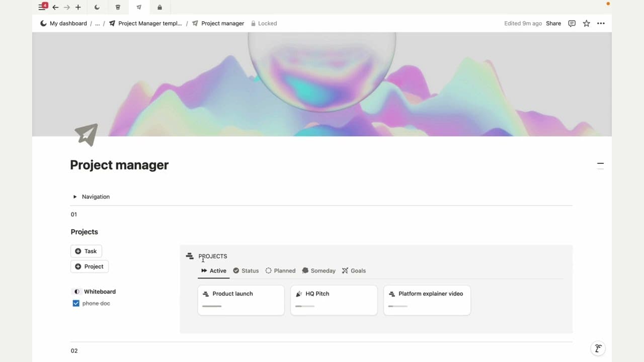644x362 pixels.
Task: Expand the breadcrumb ellipsis
Action: tap(98, 24)
